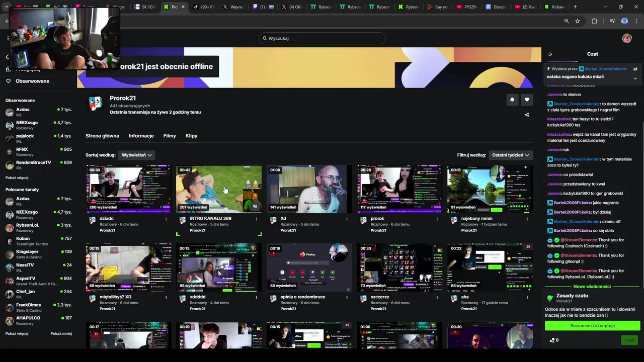The height and width of the screenshot is (362, 644).
Task: Open NassiTV channel in recommended list
Action: coord(38,267)
